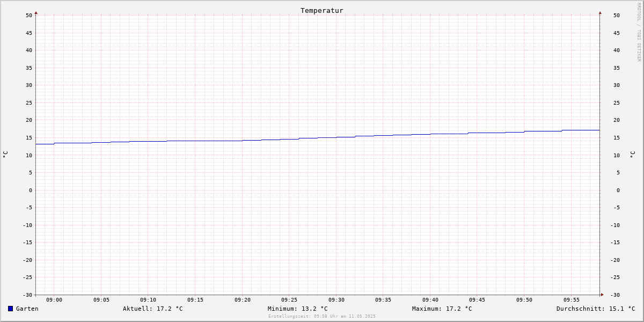Click the chart title Temperatur

[322, 10]
